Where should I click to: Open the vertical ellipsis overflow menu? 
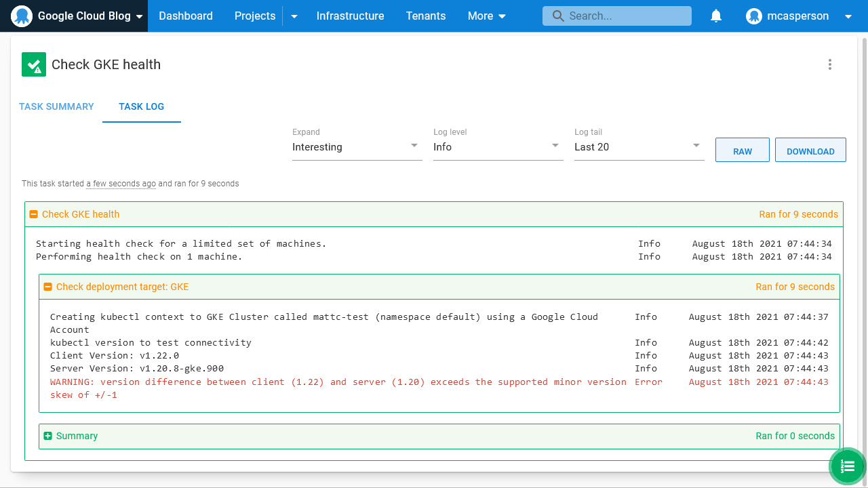click(830, 64)
